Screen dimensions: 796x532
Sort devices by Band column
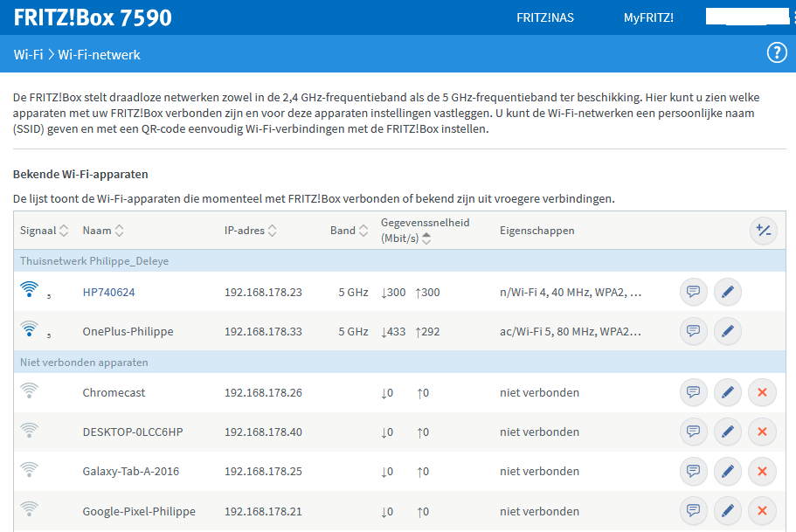[x=349, y=231]
